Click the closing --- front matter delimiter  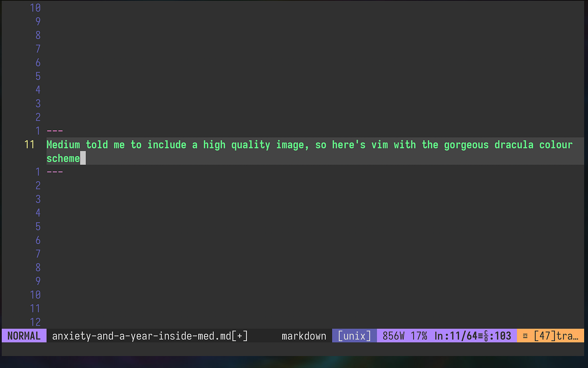pos(55,172)
